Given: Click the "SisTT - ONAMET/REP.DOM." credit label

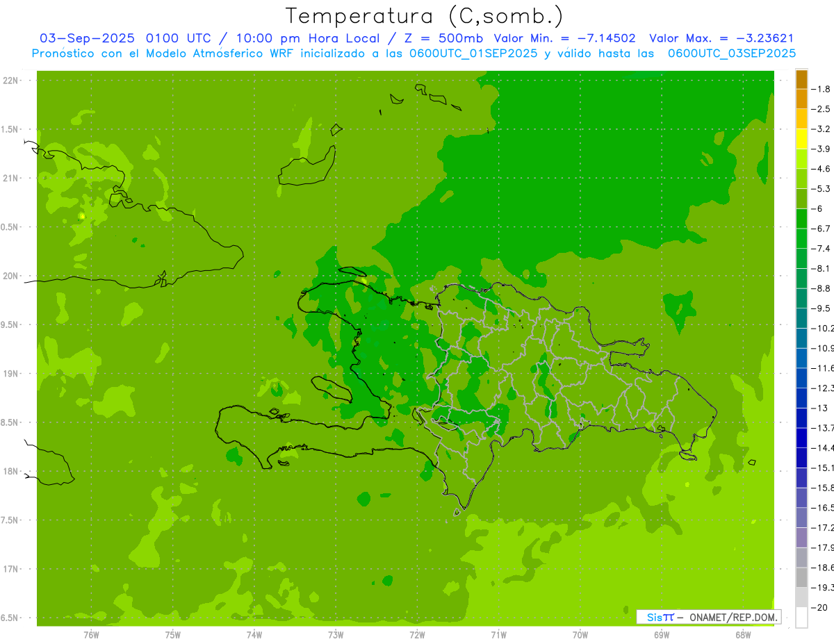Looking at the screenshot, I should (709, 617).
